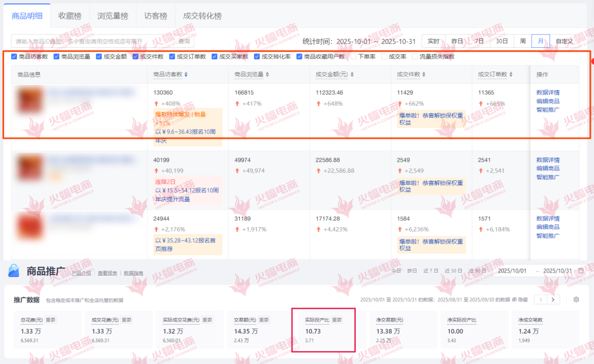Enable the 成交率 checkbox

384,57
